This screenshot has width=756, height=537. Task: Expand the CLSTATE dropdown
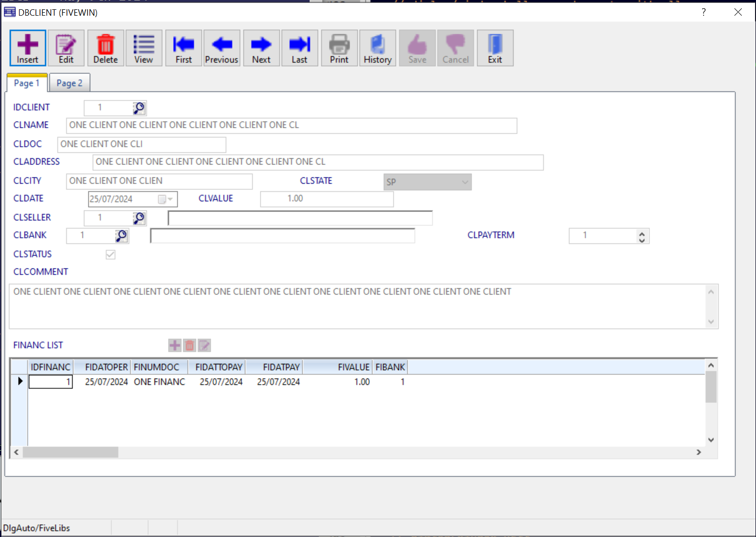pos(464,182)
